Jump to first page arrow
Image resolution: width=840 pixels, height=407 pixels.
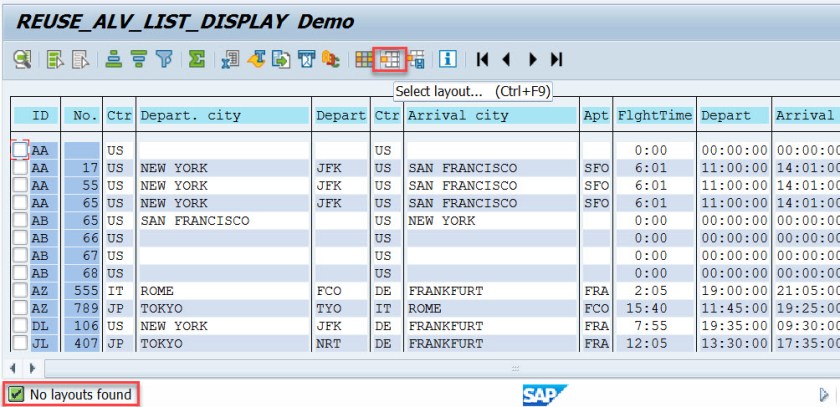click(482, 59)
